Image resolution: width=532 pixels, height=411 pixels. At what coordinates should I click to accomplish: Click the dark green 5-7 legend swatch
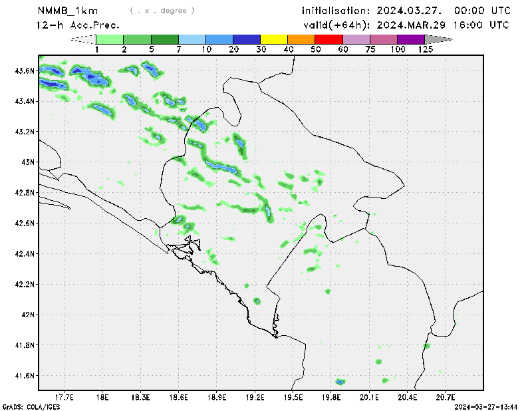tap(165, 39)
